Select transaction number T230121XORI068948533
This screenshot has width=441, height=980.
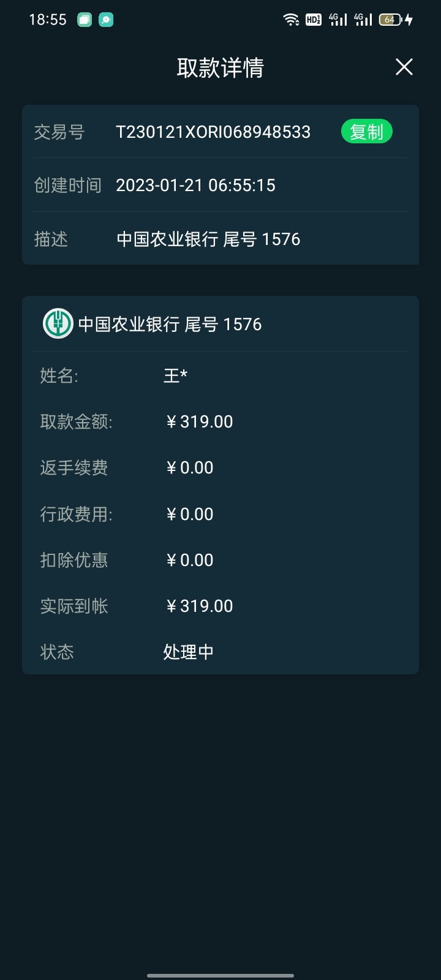(x=213, y=132)
